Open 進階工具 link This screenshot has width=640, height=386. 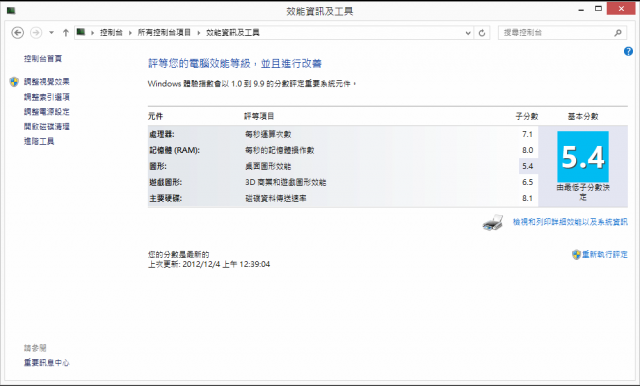click(x=39, y=141)
